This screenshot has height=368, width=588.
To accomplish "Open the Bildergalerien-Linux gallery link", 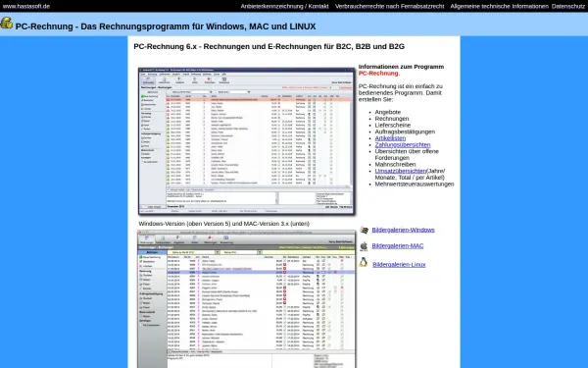I will tap(399, 264).
